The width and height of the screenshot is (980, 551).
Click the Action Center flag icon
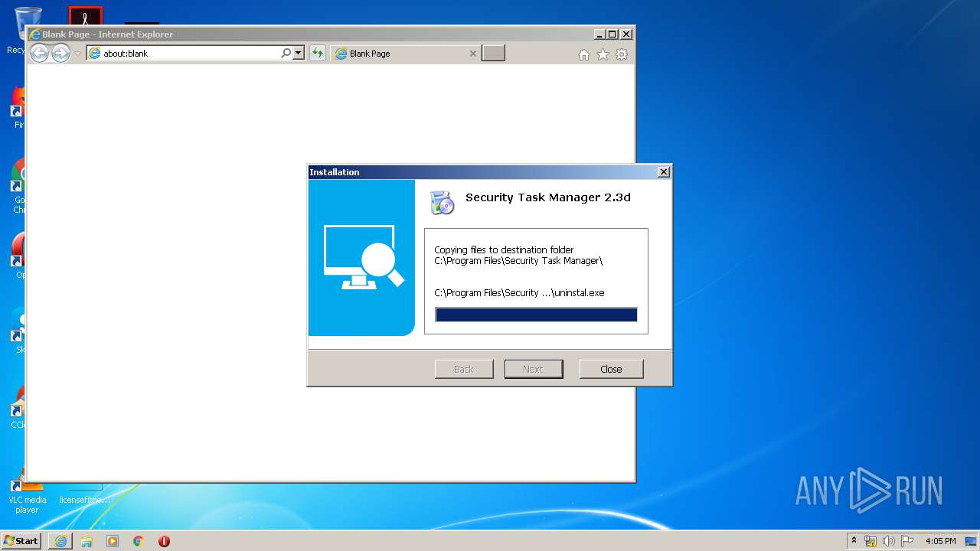click(x=907, y=541)
